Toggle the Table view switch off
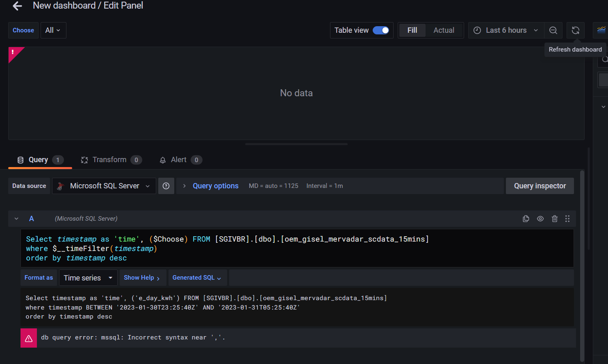 tap(381, 30)
